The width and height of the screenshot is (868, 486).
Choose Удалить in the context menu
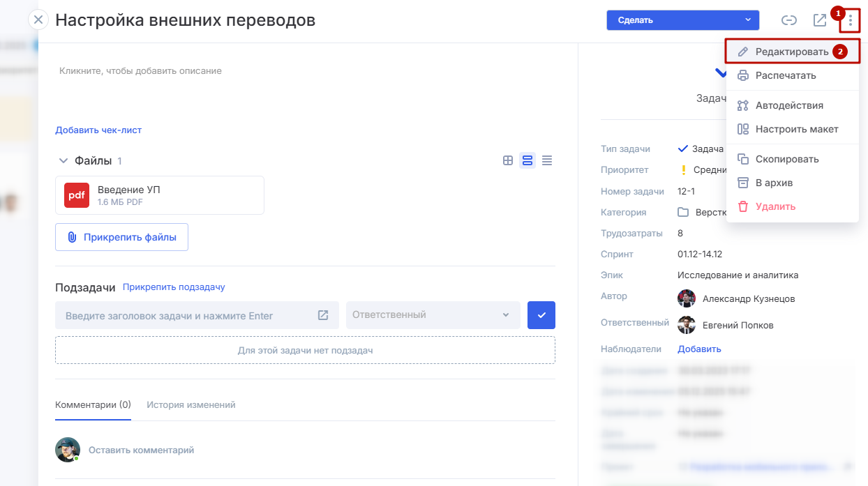coord(775,206)
